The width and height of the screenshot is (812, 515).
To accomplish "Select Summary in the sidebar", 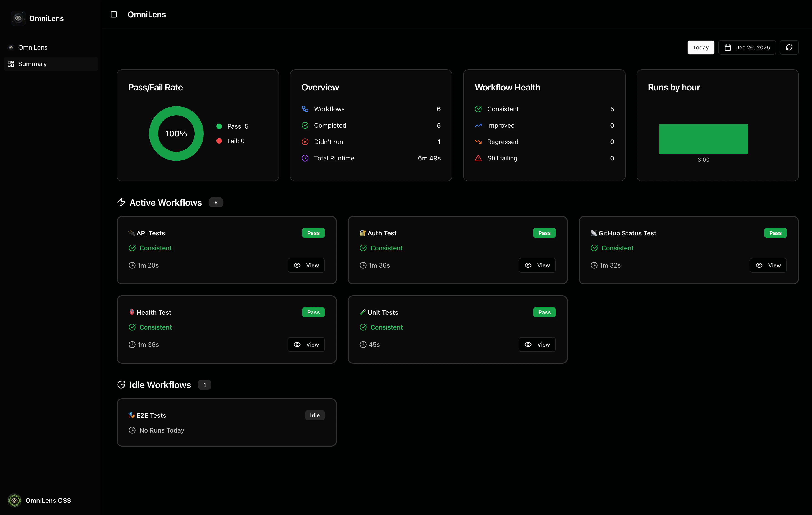I will coord(32,64).
